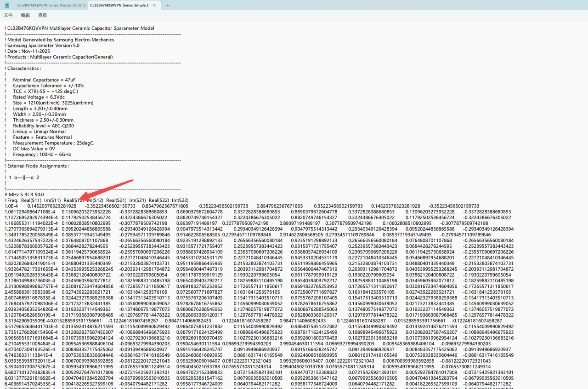This screenshot has height=389, width=588.
Task: Click 'Frequency : 100Hz ~ 6GHz'
Action: [x=42, y=154]
